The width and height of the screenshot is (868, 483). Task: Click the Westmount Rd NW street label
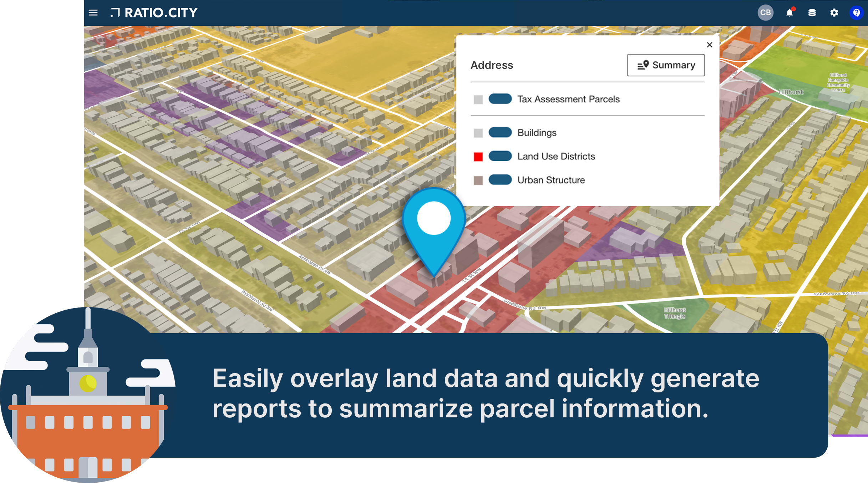(257, 301)
